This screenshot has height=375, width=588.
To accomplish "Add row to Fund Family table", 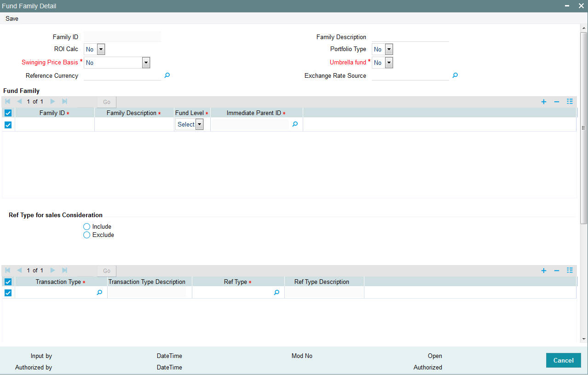I will coord(543,102).
